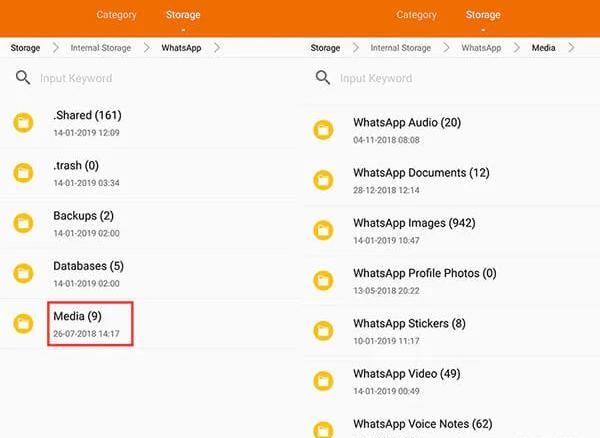This screenshot has width=600, height=438.
Task: Click chevron after Media in right breadcrumb
Action: tap(571, 48)
